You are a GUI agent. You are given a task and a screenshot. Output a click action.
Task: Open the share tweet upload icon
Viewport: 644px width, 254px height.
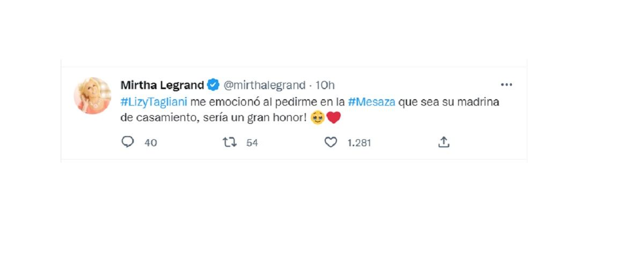(444, 143)
